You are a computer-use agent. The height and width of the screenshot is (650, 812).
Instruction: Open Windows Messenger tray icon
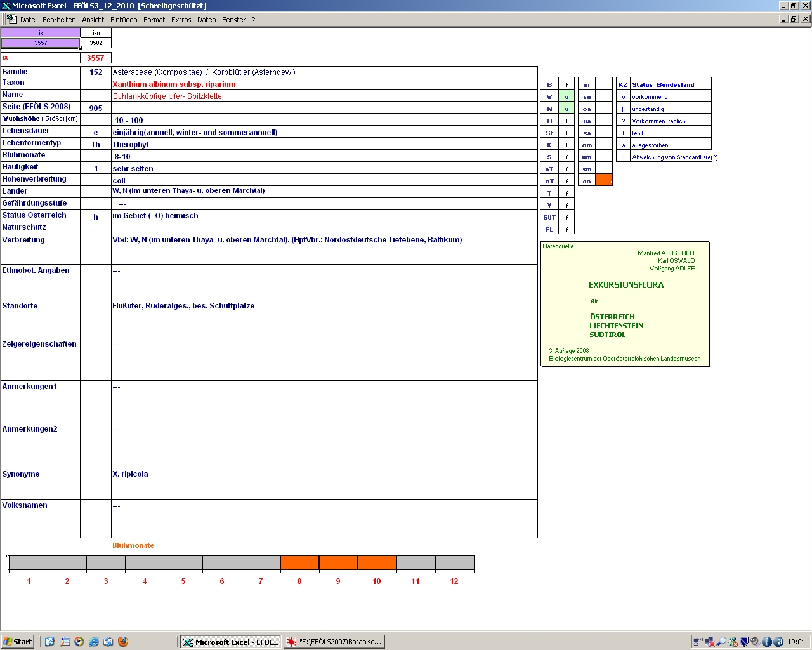733,642
